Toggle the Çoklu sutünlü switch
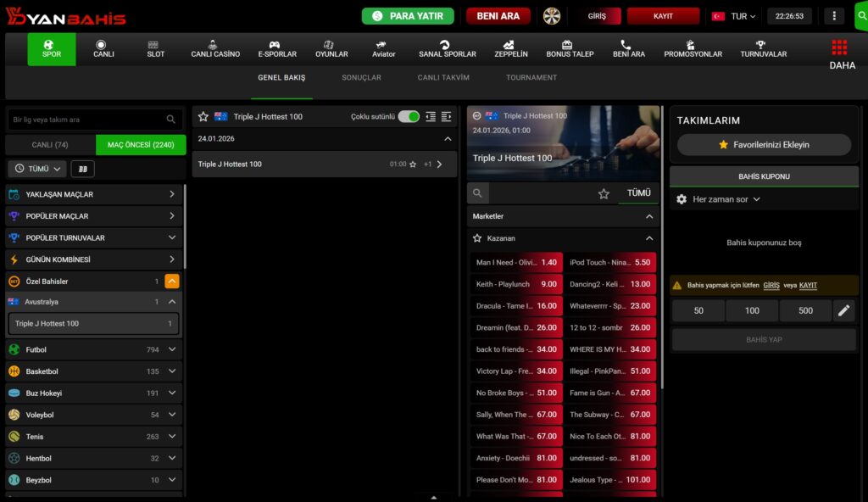 [409, 116]
